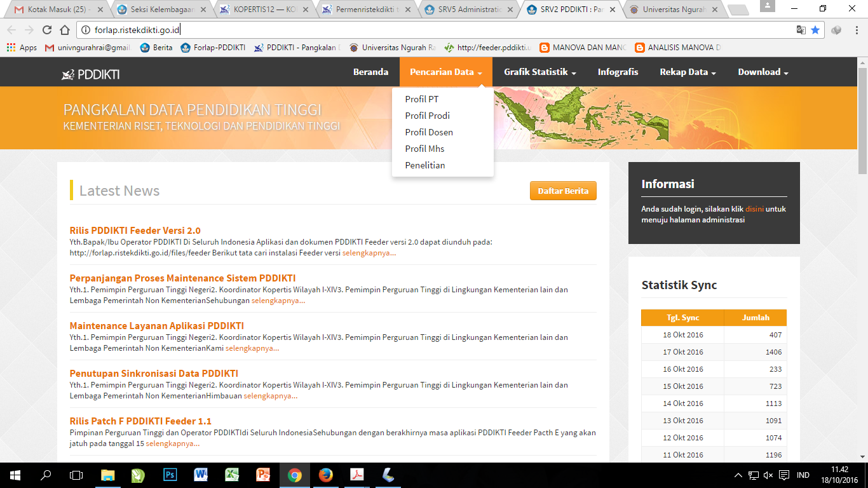Open Perpanjangan Proses Maintenance Sistem article
Screen dimensions: 868x488
tap(182, 278)
